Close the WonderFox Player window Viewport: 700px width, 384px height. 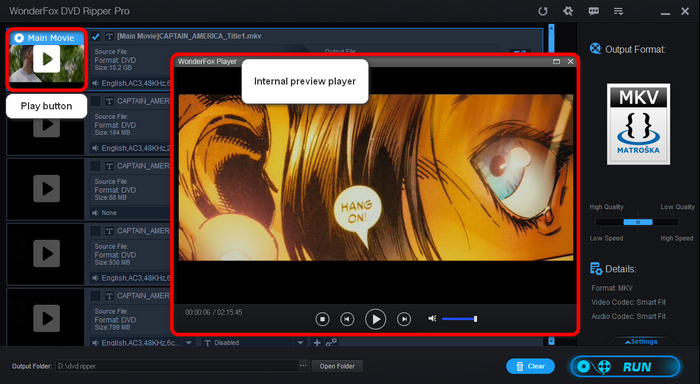(x=570, y=61)
